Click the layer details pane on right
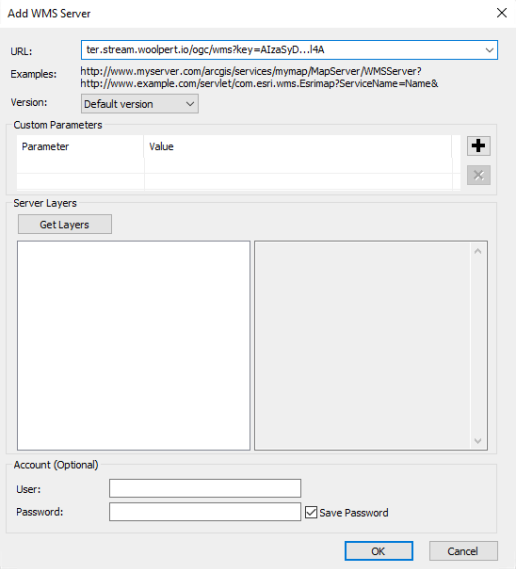 (363, 345)
